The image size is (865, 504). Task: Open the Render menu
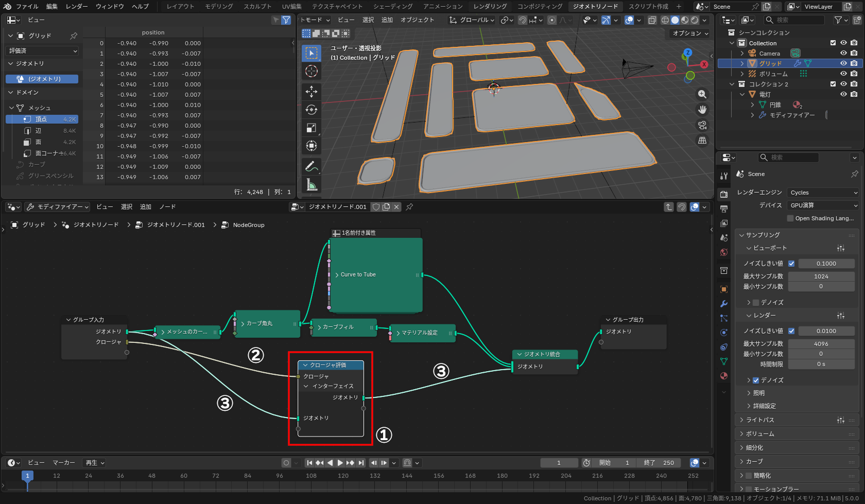(77, 6)
